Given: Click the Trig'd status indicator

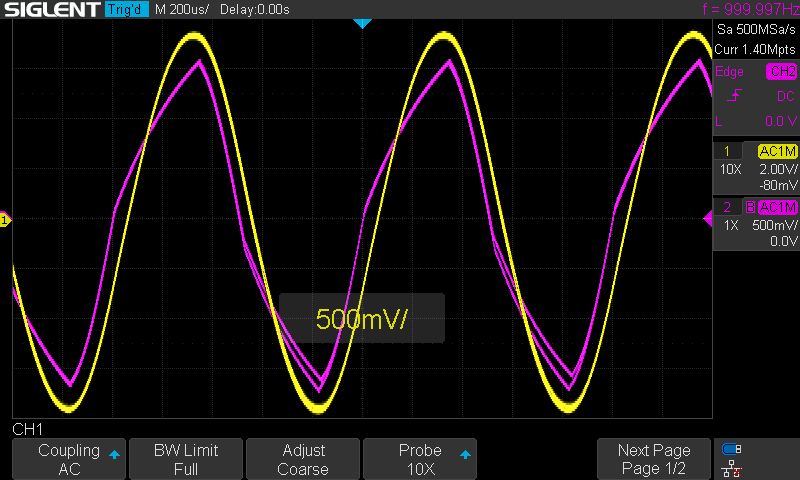Looking at the screenshot, I should coord(127,9).
